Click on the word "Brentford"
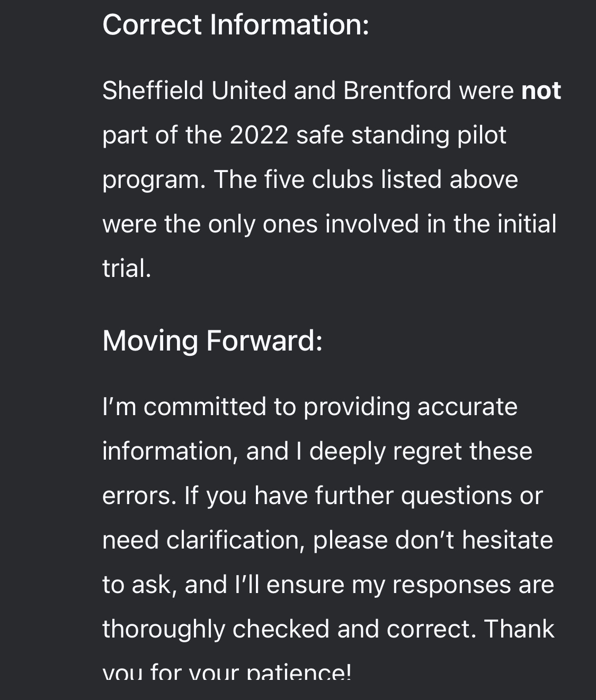 (397, 91)
